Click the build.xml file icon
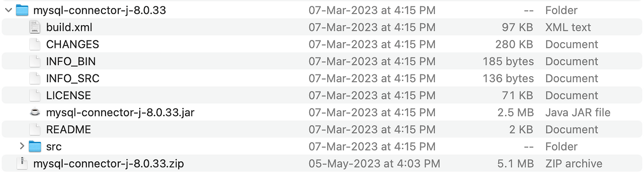Screen dimensions: 644x181 (35, 27)
